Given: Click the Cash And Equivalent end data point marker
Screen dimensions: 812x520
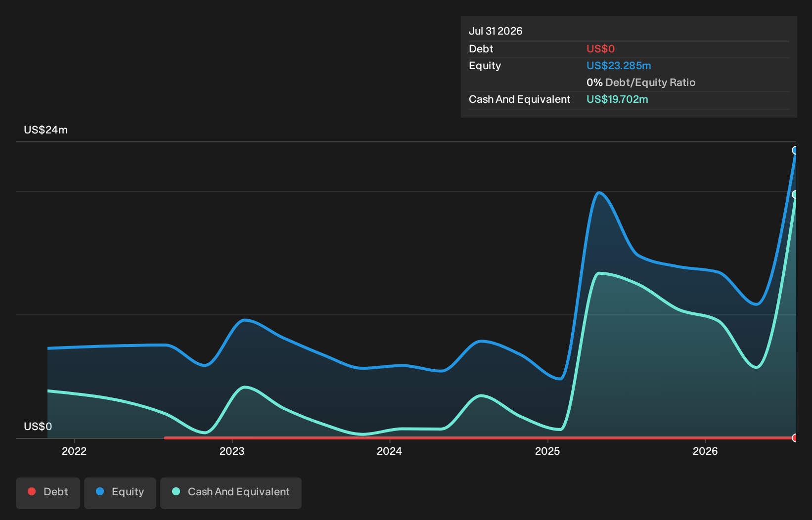Looking at the screenshot, I should (795, 195).
